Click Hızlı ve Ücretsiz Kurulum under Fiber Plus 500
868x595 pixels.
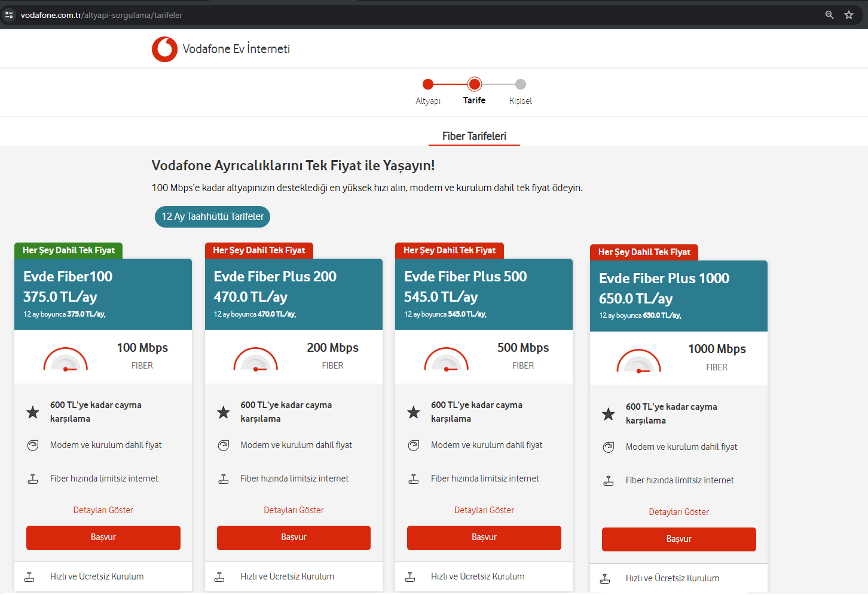[478, 576]
